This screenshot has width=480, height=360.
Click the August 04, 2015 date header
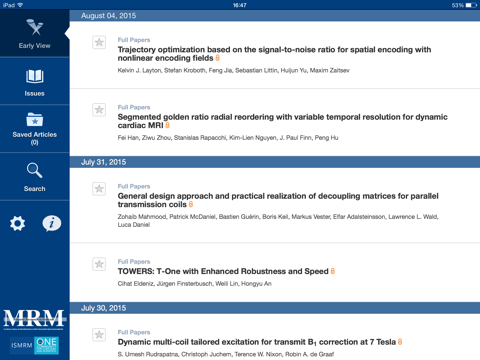point(275,16)
